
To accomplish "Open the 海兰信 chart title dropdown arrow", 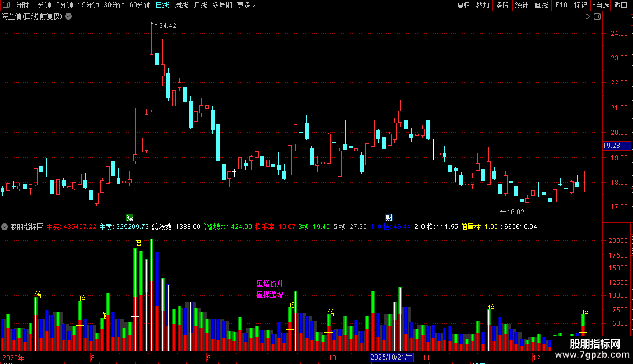I will pyautogui.click(x=69, y=17).
